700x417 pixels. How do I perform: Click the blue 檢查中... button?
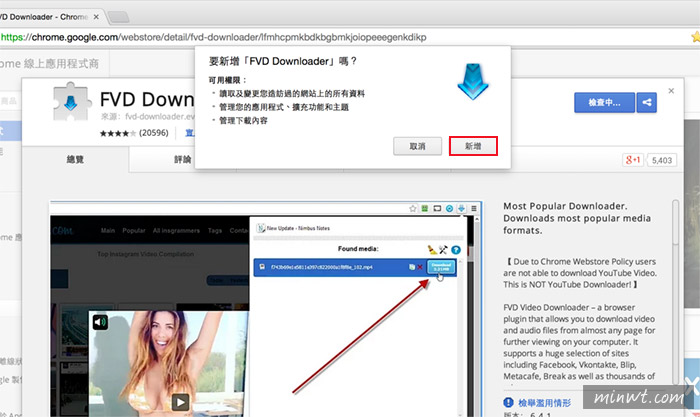(604, 103)
